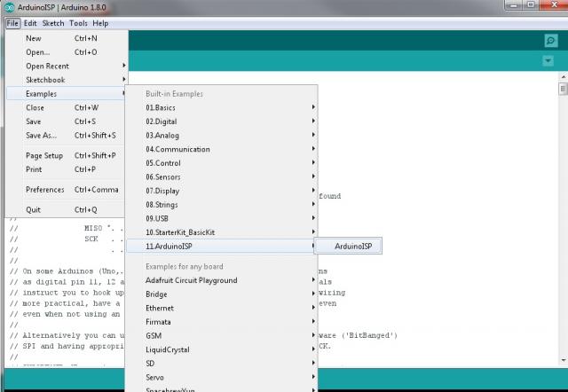The image size is (568, 392).
Task: Click the editor scrollbar up arrow
Action: 564,77
